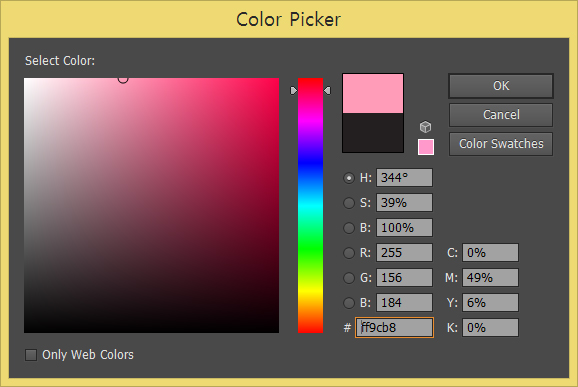
Task: Click the K field showing 0%
Action: 491,327
